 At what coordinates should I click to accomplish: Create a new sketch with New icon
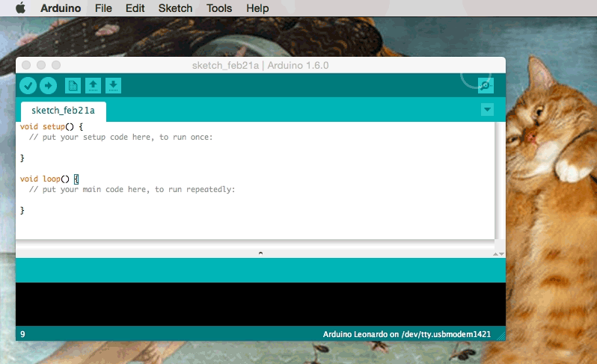[73, 85]
